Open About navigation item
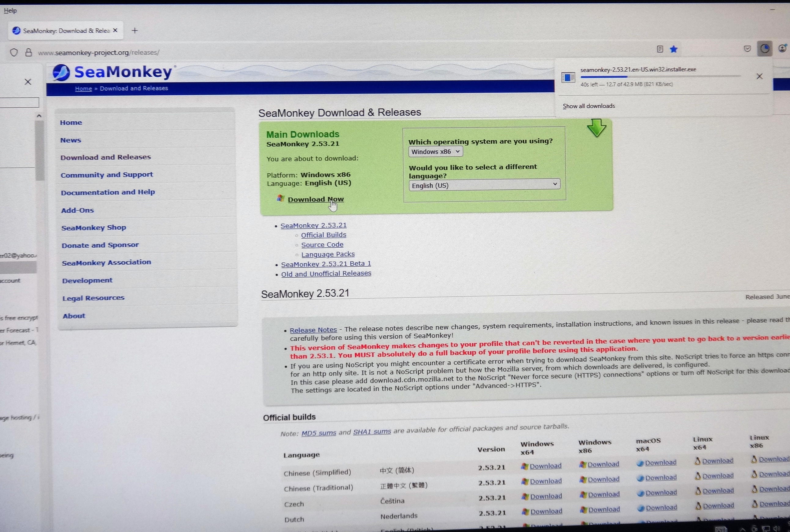Viewport: 790px width, 532px height. (x=74, y=316)
